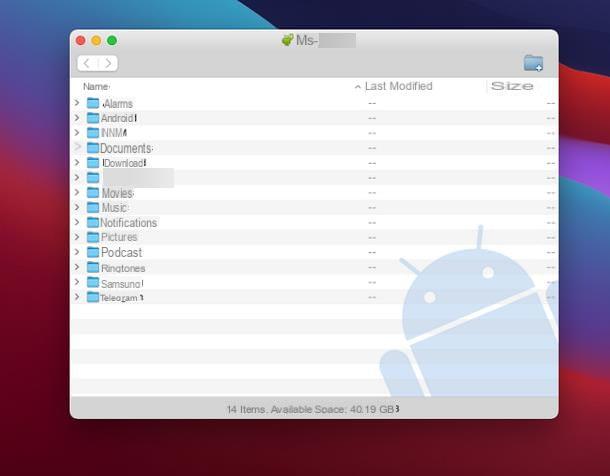Click the "INNM" folder name
The height and width of the screenshot is (476, 610).
point(114,133)
